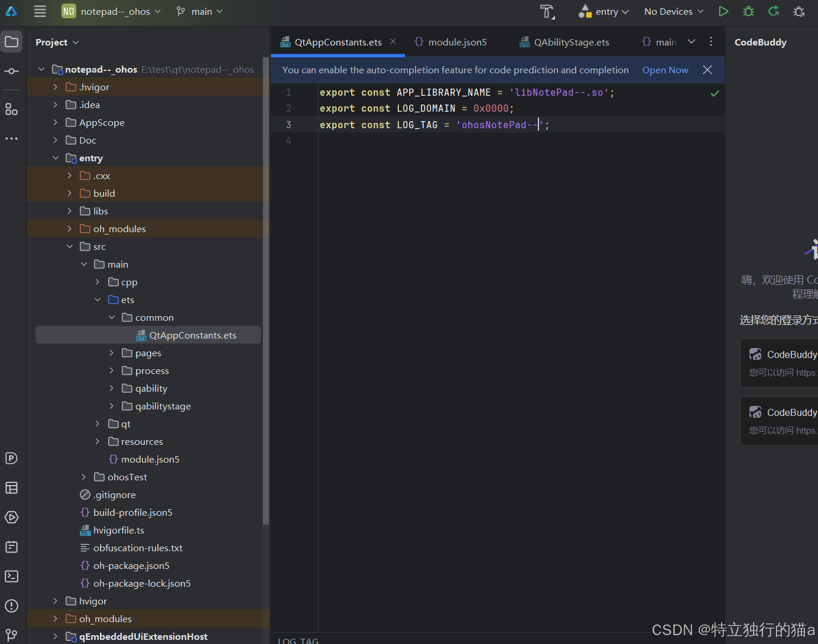Expand the ohosTest folder

(x=84, y=477)
